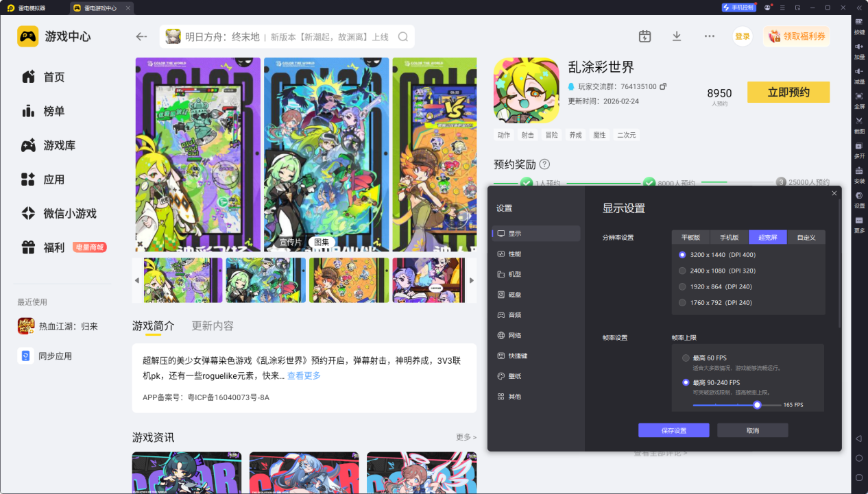Expand 游戏资讯 with the 更多 link
This screenshot has height=494, width=868.
(466, 437)
